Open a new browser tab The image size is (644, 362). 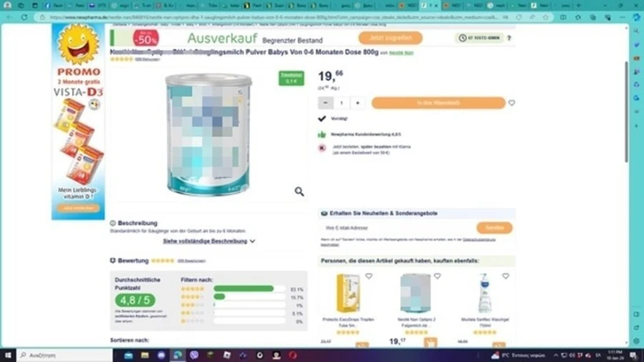coord(579,5)
